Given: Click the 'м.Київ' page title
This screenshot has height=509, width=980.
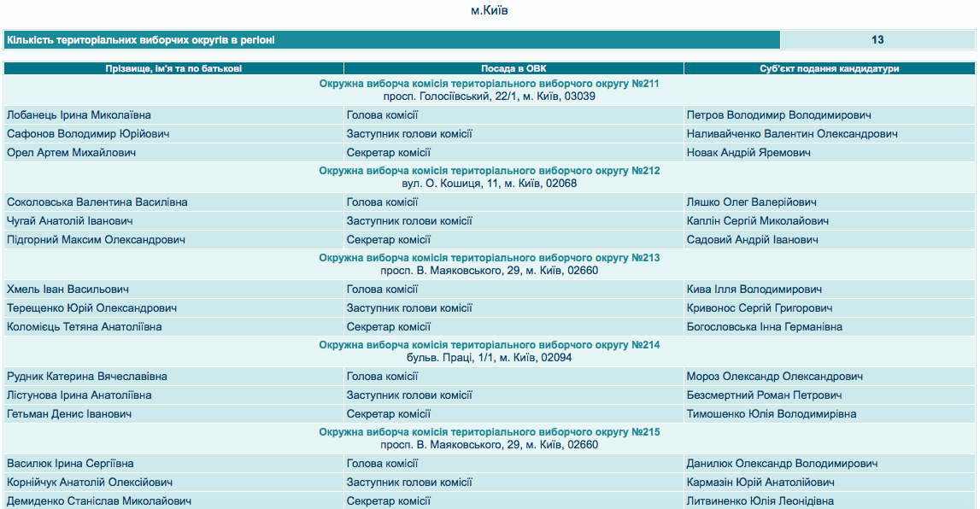Looking at the screenshot, I should (490, 11).
